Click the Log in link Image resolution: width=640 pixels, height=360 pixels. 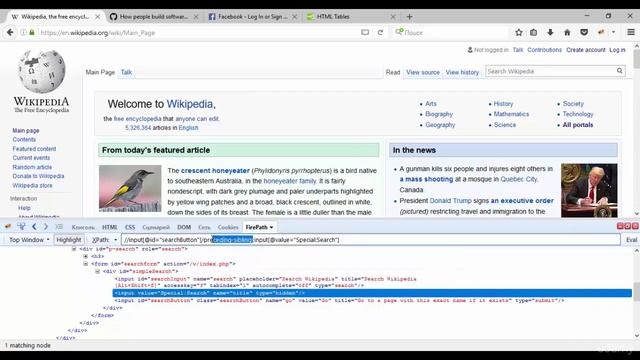(x=617, y=50)
